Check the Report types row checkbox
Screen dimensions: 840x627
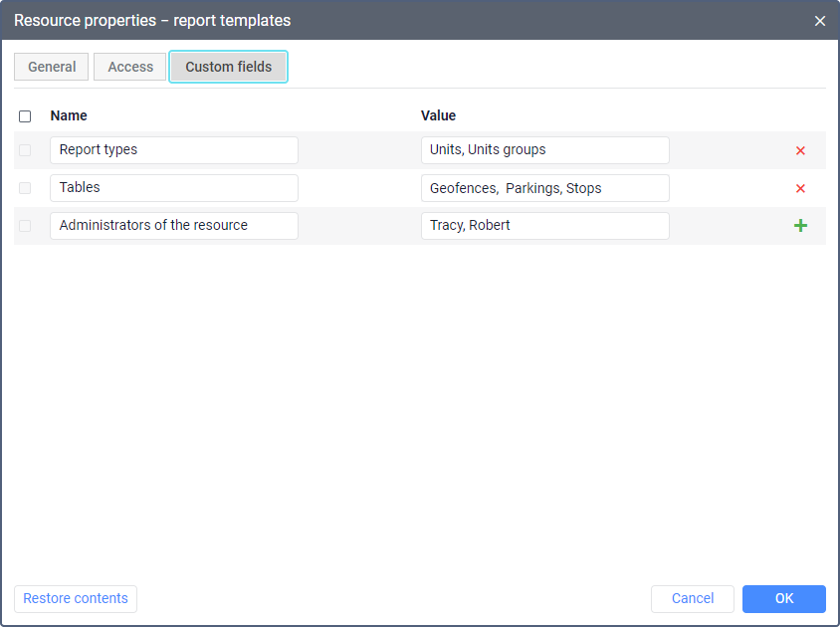[x=25, y=150]
